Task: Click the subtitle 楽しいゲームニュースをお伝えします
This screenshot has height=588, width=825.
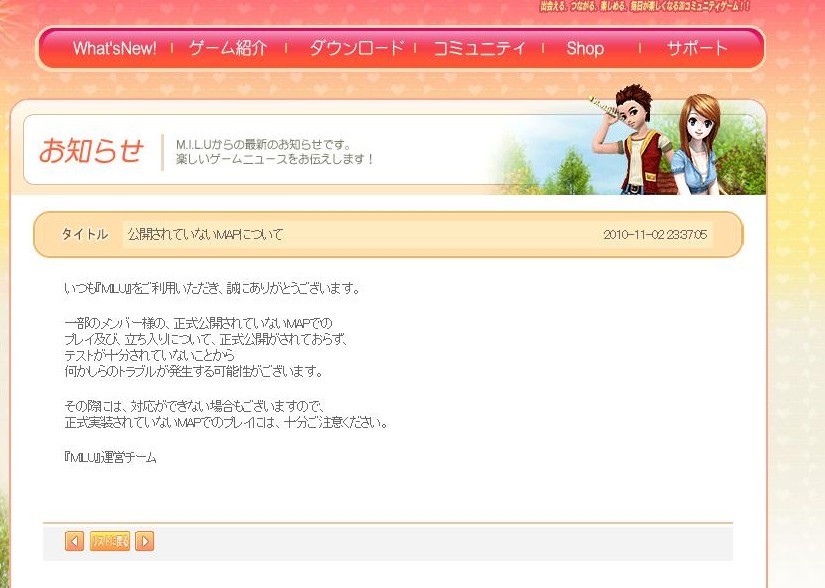Action: (x=275, y=159)
